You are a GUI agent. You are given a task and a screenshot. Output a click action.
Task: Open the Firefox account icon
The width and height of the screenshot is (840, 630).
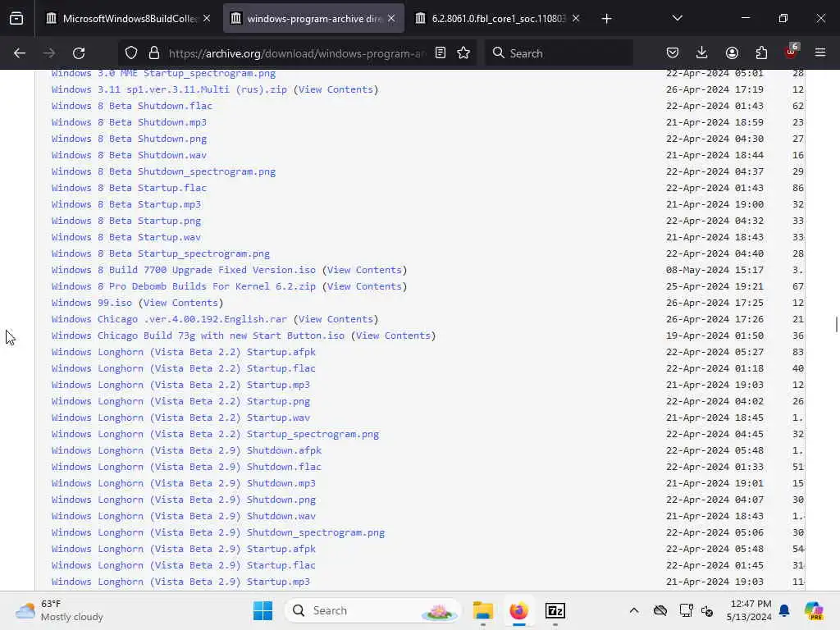[732, 53]
